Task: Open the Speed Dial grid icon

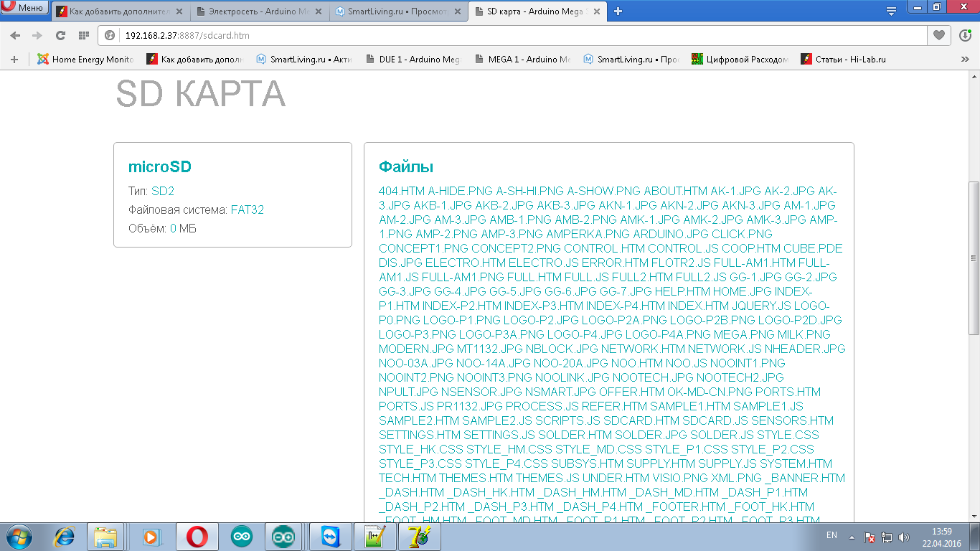Action: tap(83, 35)
